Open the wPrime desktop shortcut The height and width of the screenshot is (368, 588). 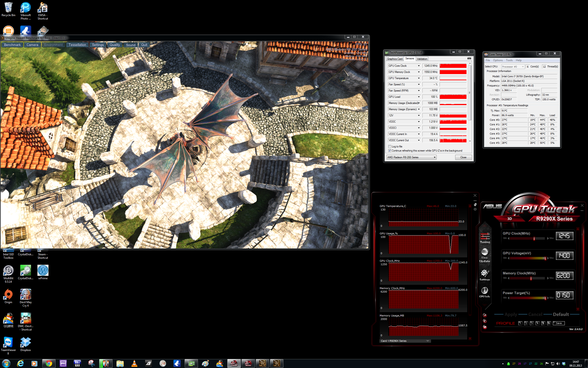(43, 273)
